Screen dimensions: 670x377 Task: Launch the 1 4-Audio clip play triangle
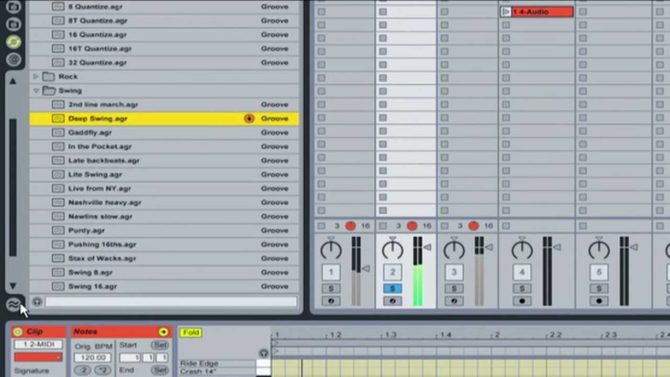coord(506,12)
